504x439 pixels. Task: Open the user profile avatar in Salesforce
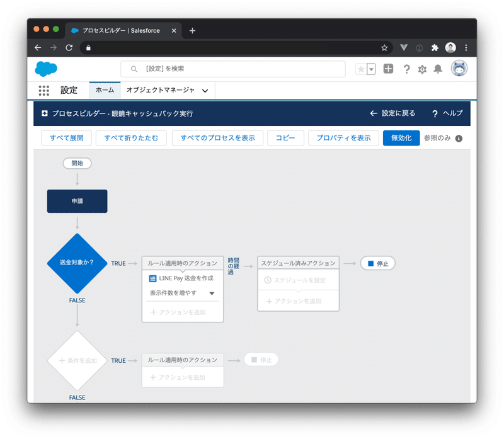(x=459, y=69)
